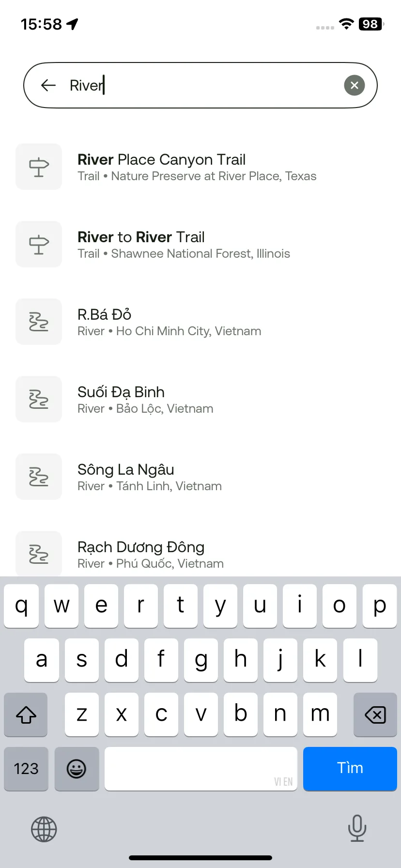Tap the back arrow in search bar
Screen dimensions: 401x868
(x=48, y=86)
